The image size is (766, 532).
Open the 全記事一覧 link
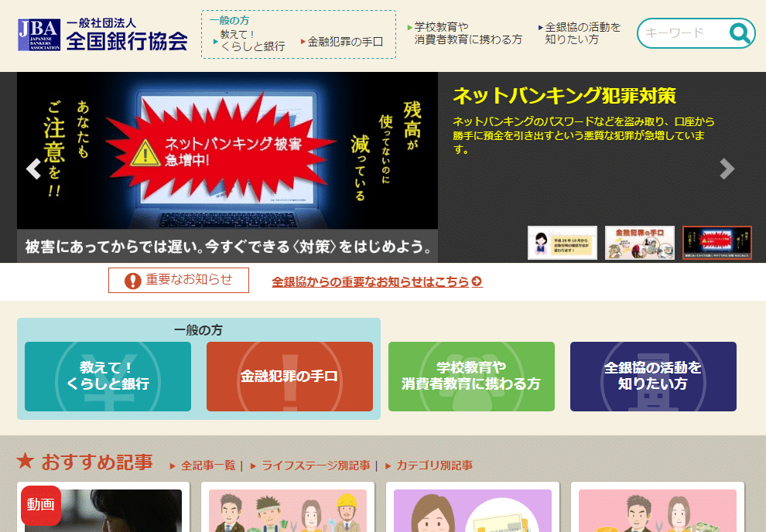(208, 465)
